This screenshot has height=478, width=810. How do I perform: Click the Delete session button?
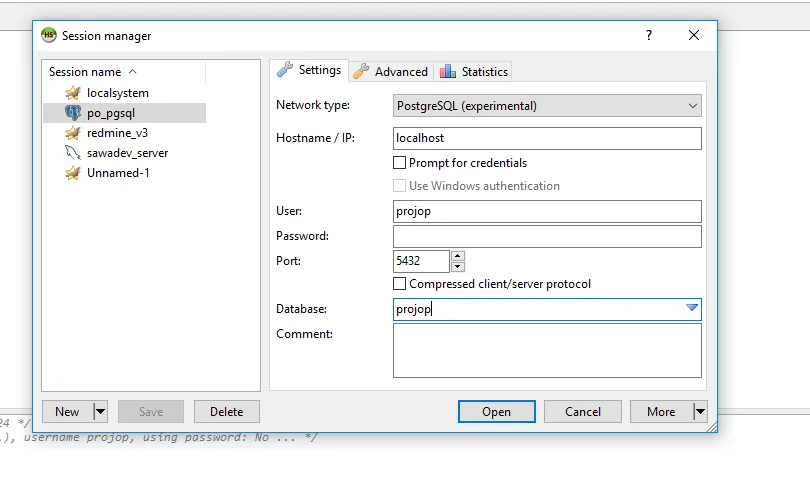pos(227,412)
